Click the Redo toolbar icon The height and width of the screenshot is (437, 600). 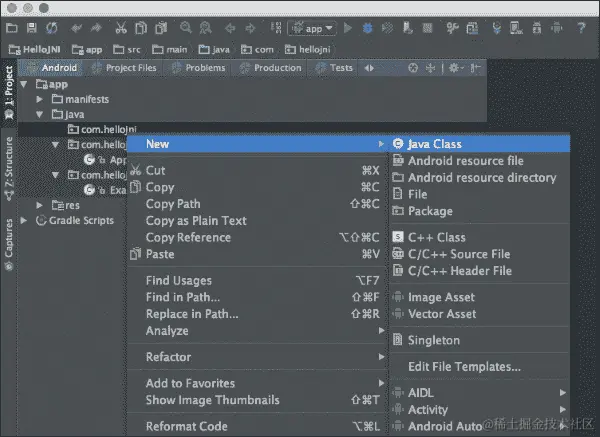(96, 28)
